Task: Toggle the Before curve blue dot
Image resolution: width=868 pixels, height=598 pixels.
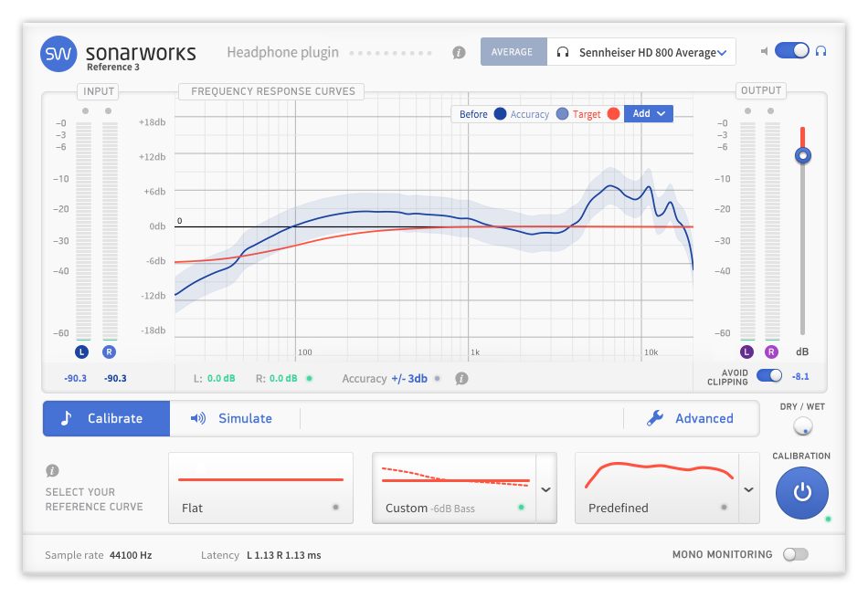Action: click(x=500, y=114)
